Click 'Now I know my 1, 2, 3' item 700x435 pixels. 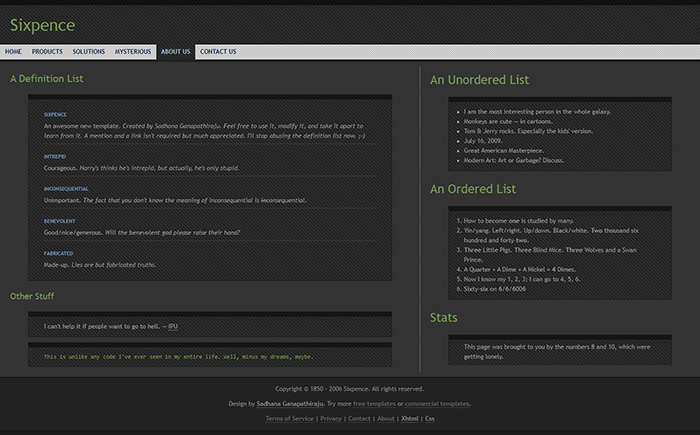(522, 279)
